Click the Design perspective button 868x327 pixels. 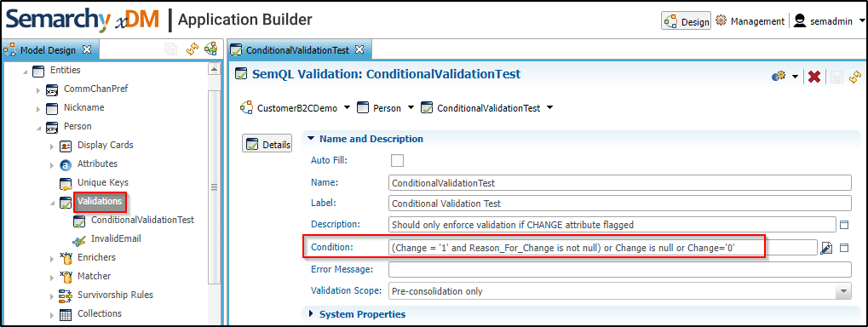687,21
